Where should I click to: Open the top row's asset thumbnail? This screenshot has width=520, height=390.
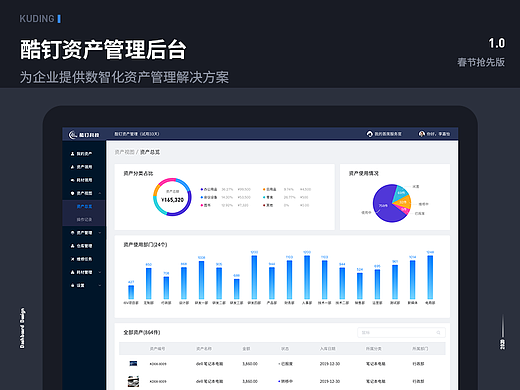click(x=133, y=363)
